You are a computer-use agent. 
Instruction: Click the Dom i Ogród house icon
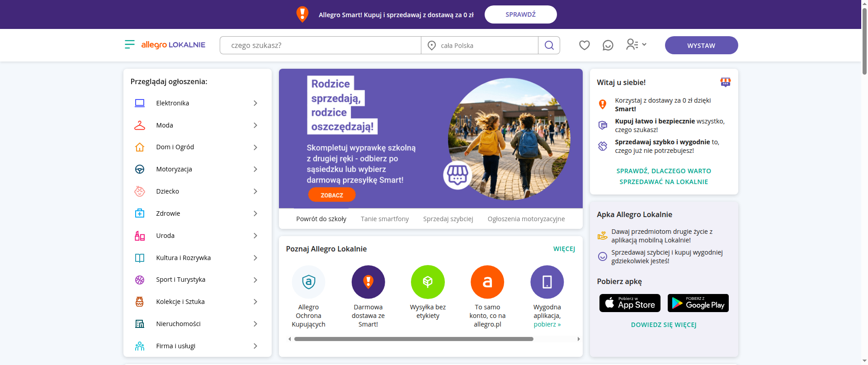coord(140,147)
